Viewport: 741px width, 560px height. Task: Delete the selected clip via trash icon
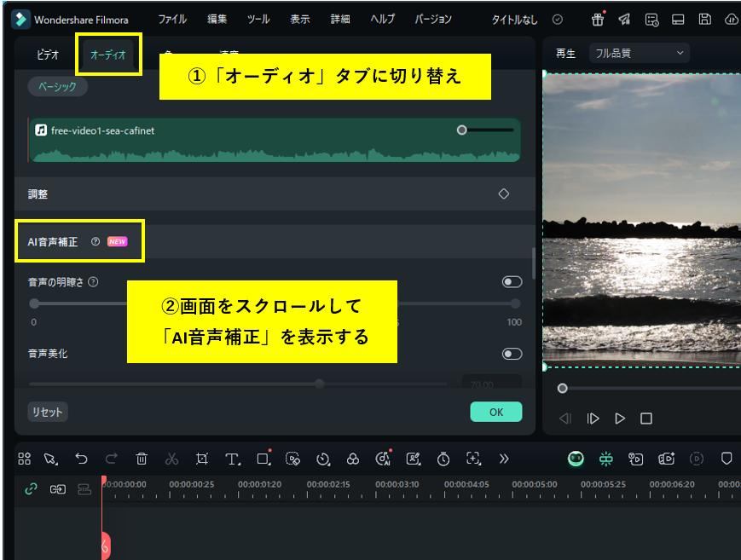(x=141, y=459)
